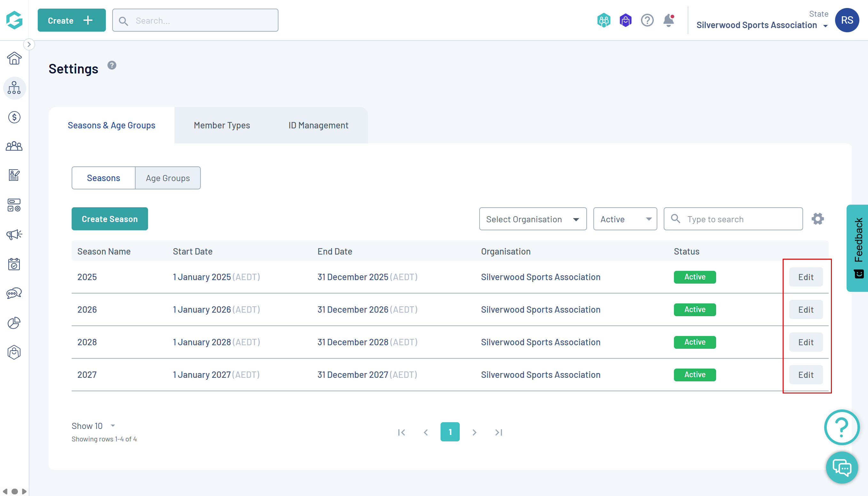The width and height of the screenshot is (868, 496).
Task: Click the calendar events sidebar icon
Action: pyautogui.click(x=14, y=264)
